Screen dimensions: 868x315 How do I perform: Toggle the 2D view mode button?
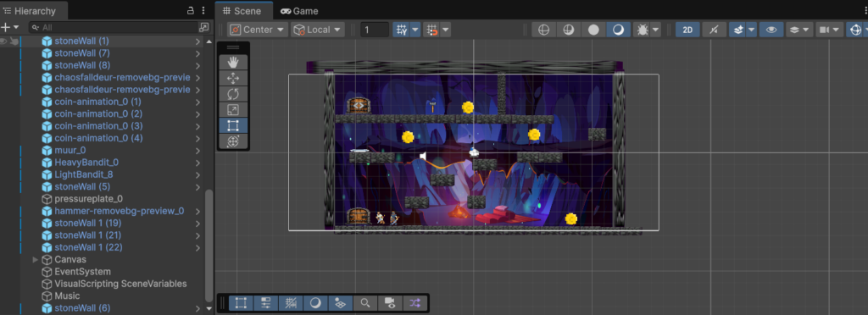pyautogui.click(x=687, y=30)
